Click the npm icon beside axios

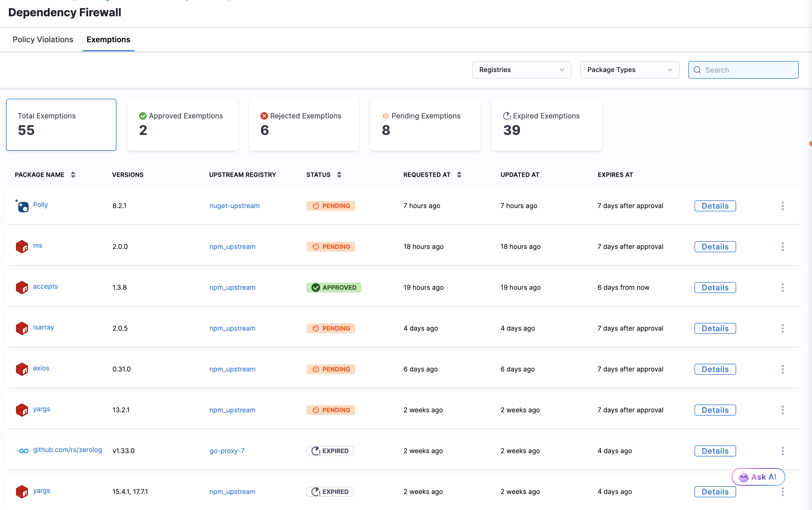[22, 369]
